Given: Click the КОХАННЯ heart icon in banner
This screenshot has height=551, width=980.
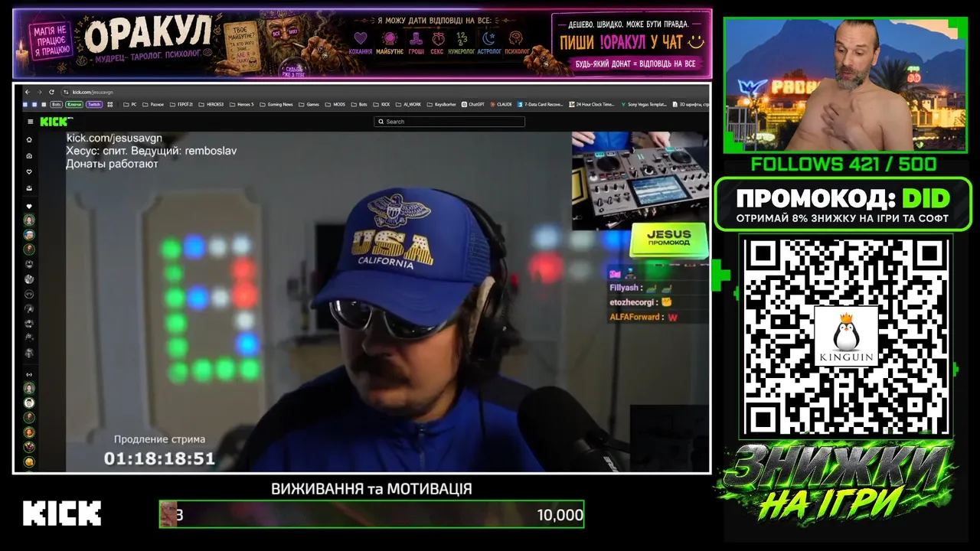Looking at the screenshot, I should click(361, 39).
